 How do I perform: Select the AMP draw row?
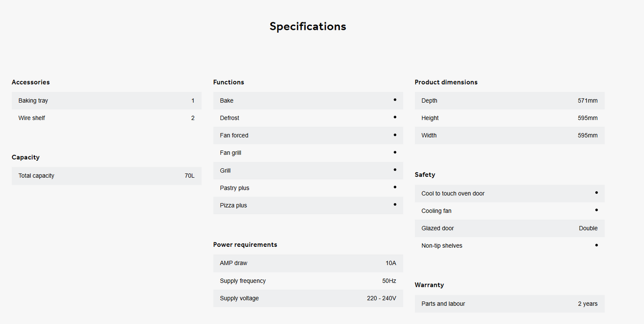[x=308, y=263]
